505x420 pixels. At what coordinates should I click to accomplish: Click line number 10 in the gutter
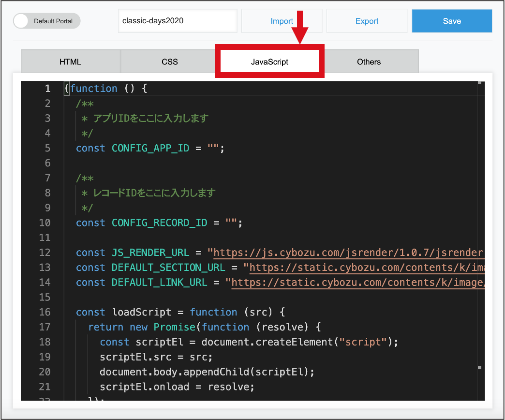[x=45, y=223]
